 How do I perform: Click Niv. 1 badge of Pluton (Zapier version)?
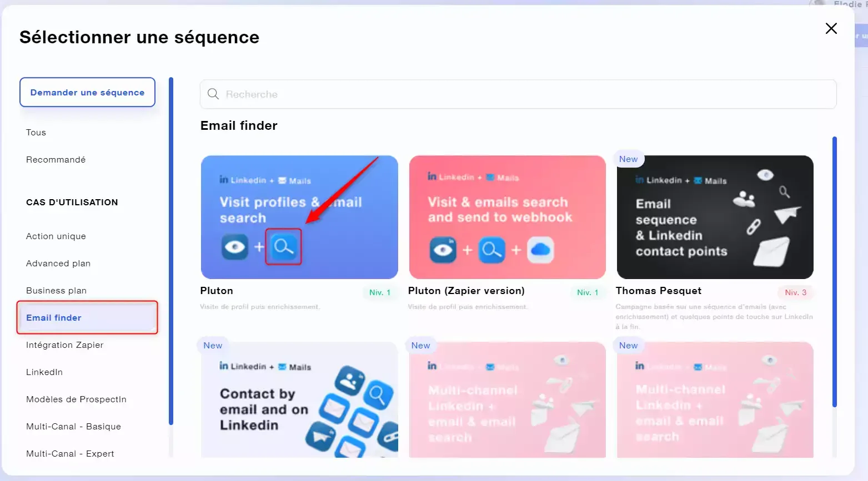[588, 292]
